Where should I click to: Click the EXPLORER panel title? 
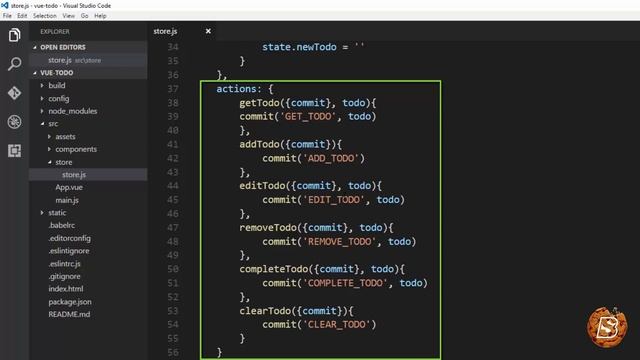click(55, 31)
